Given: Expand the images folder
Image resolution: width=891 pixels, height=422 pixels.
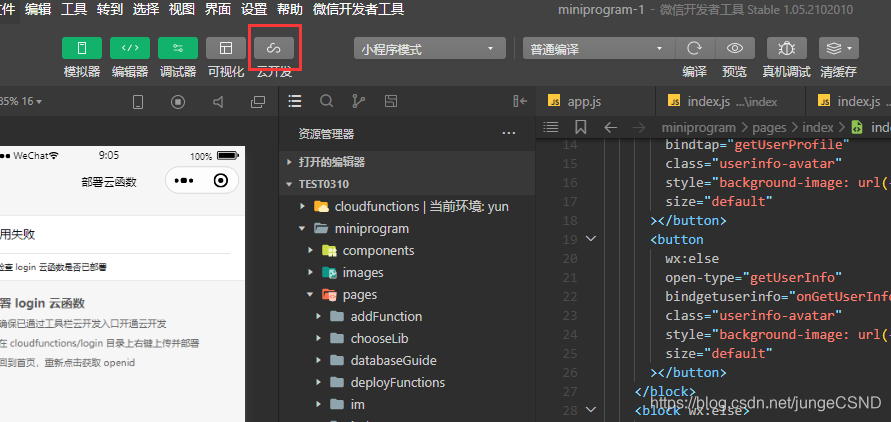Looking at the screenshot, I should pos(407,273).
